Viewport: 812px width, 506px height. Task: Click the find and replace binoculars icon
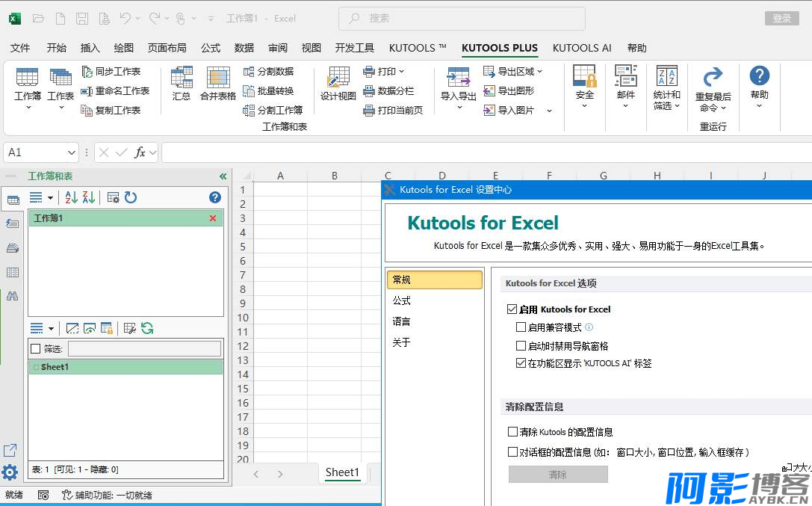coord(12,296)
